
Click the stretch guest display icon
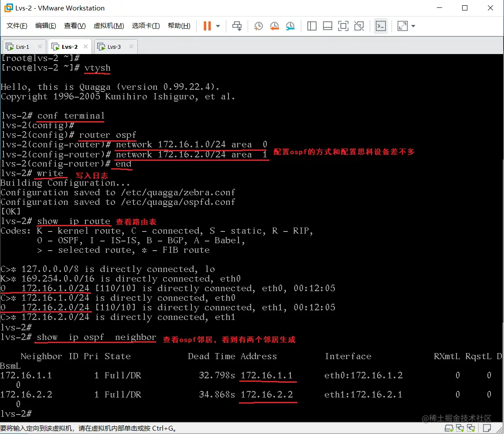tap(402, 26)
